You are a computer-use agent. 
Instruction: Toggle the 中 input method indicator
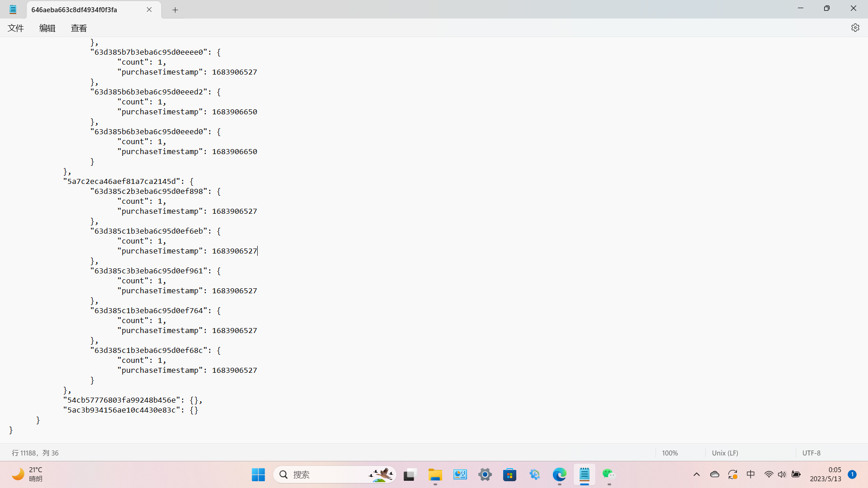coord(750,474)
